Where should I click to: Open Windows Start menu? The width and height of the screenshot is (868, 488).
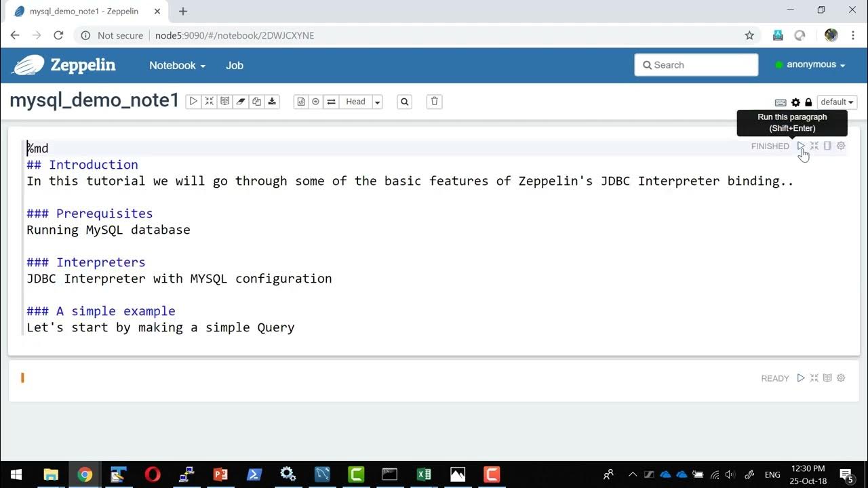pyautogui.click(x=16, y=474)
